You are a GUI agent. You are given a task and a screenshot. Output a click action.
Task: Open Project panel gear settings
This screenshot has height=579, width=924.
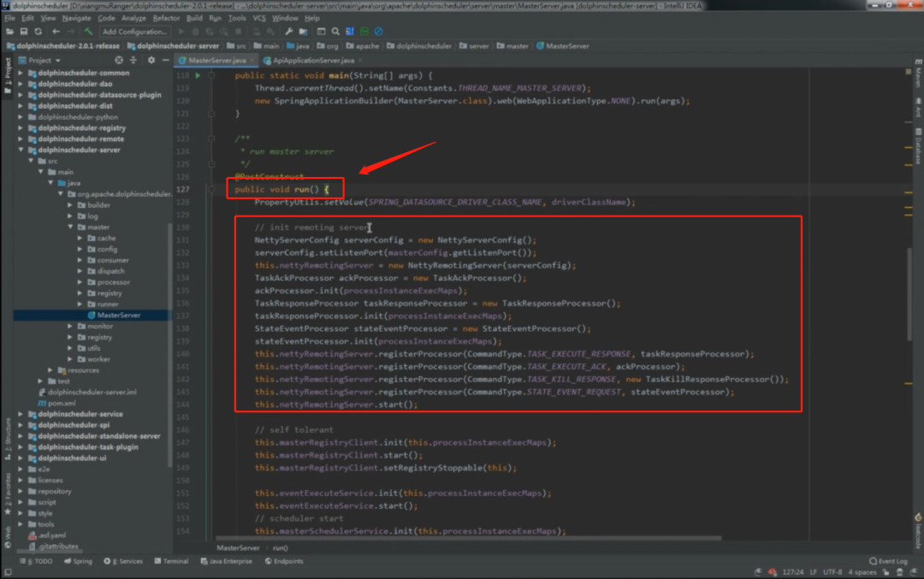(x=151, y=60)
